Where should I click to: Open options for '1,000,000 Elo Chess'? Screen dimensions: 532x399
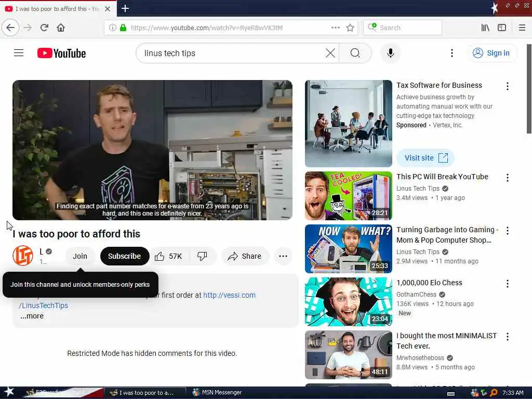pos(507,284)
